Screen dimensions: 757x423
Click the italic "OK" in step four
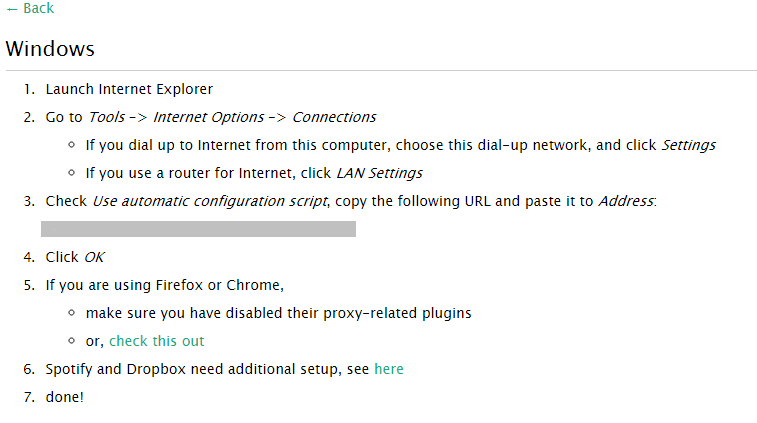94,257
